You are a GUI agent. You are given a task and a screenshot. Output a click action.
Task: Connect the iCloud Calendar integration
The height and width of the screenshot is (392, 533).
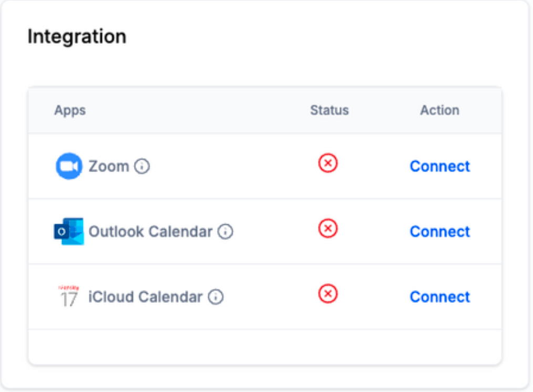click(440, 297)
